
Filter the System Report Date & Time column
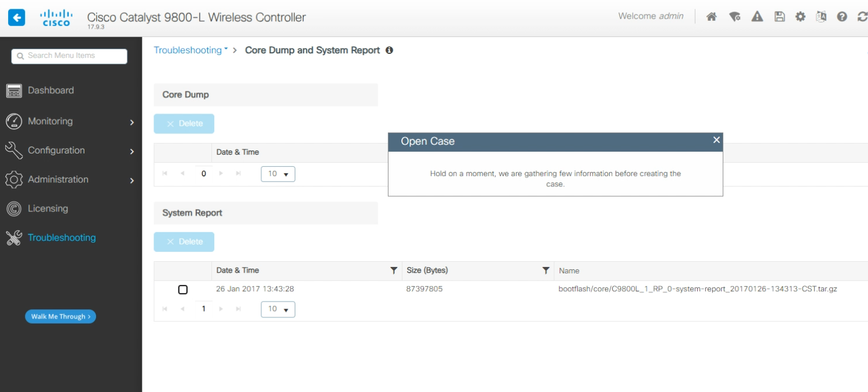(x=394, y=270)
